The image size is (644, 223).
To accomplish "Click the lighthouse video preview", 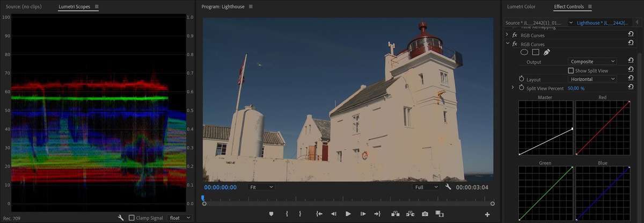I will tap(348, 99).
